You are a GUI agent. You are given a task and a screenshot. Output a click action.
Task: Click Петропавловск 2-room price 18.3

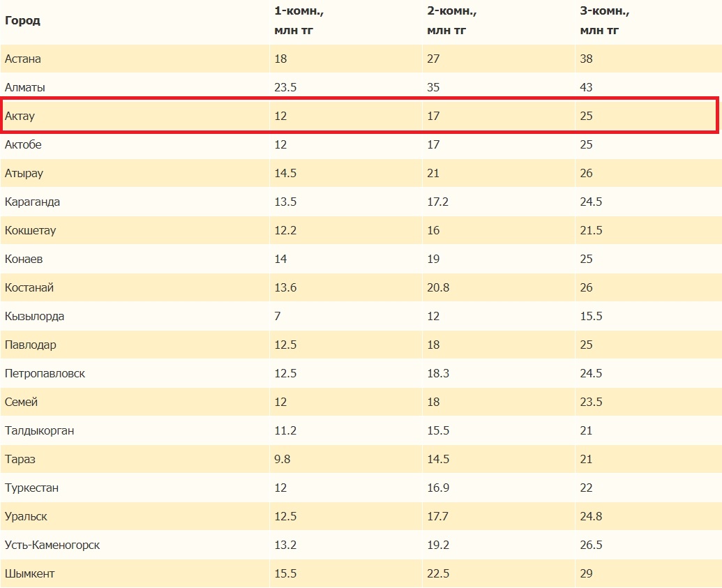(x=438, y=373)
